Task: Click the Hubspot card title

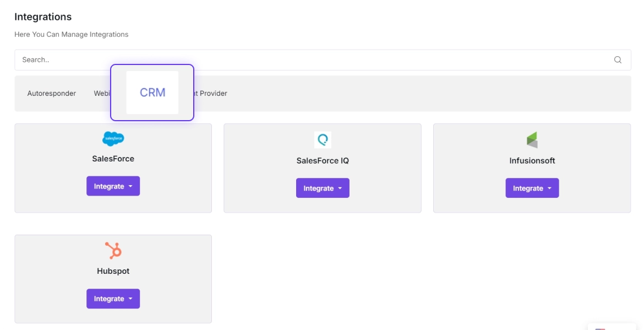Action: 113,271
